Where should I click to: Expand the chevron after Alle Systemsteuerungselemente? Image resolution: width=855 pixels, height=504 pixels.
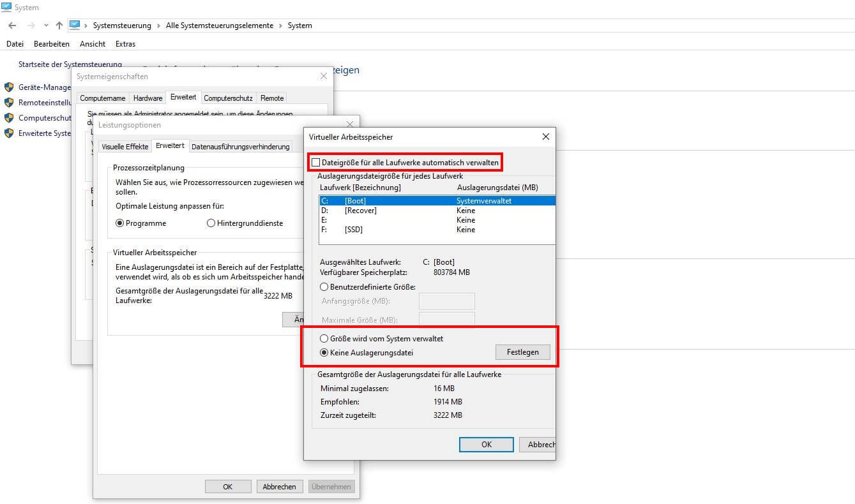coord(280,26)
